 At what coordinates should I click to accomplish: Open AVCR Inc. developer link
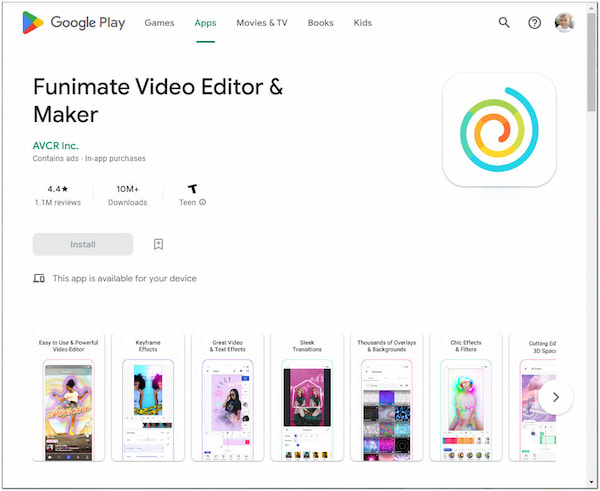55,146
